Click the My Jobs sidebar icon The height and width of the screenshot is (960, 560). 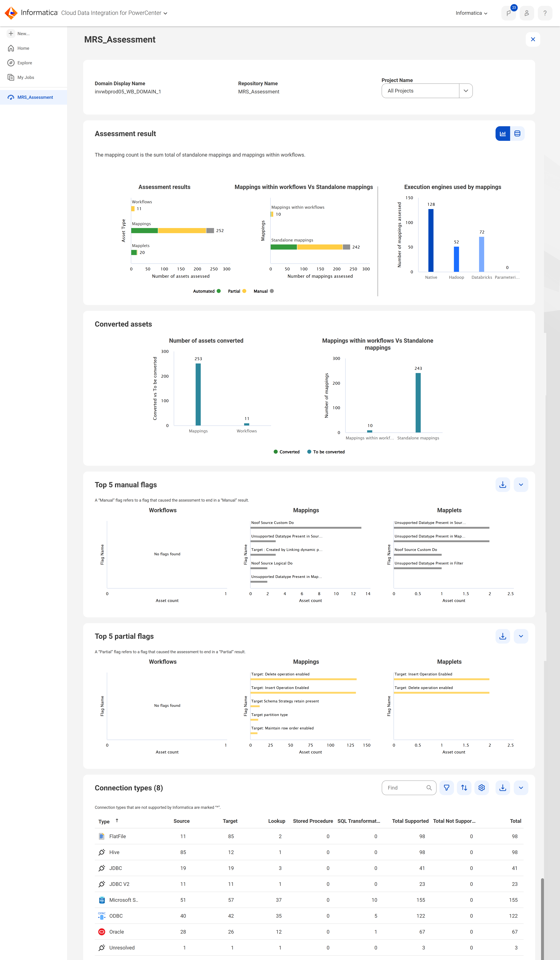[x=11, y=77]
